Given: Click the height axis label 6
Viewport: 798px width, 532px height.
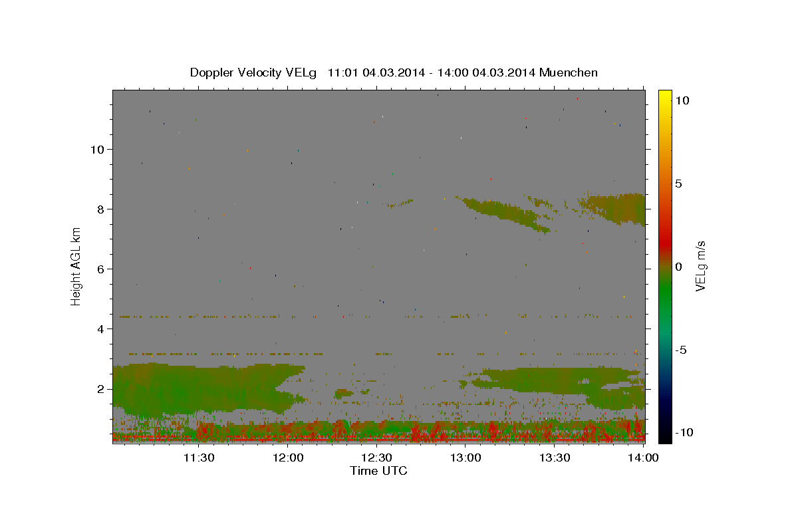Looking at the screenshot, I should (101, 269).
